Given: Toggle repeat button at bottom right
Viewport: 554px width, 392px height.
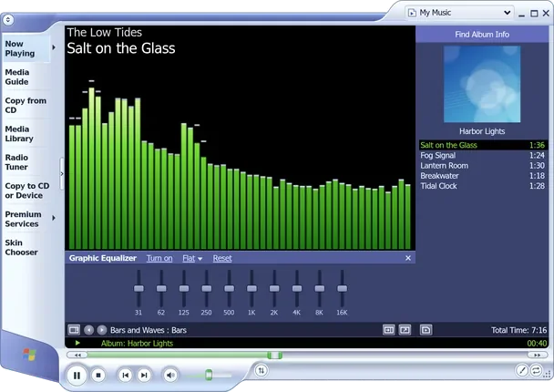Looking at the screenshot, I should [x=536, y=370].
